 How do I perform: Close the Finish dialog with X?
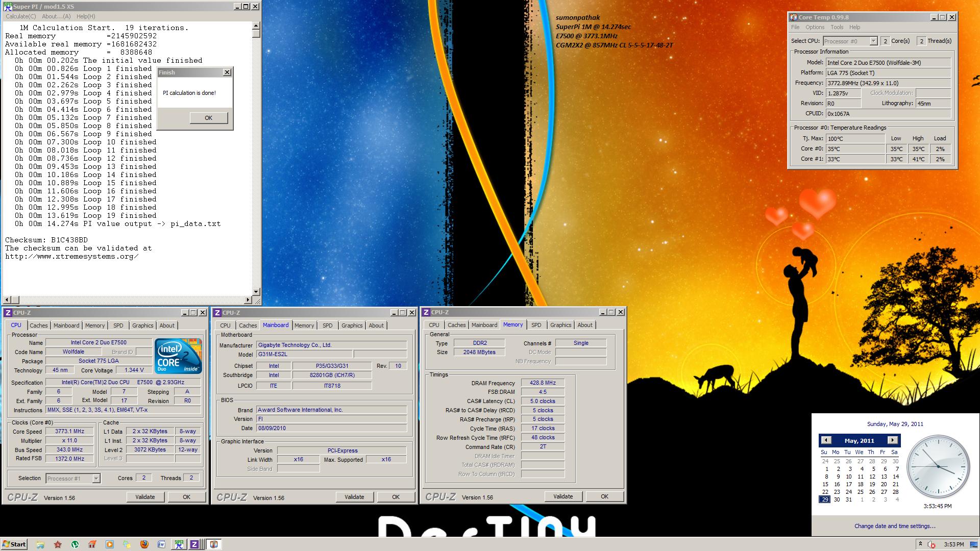227,72
